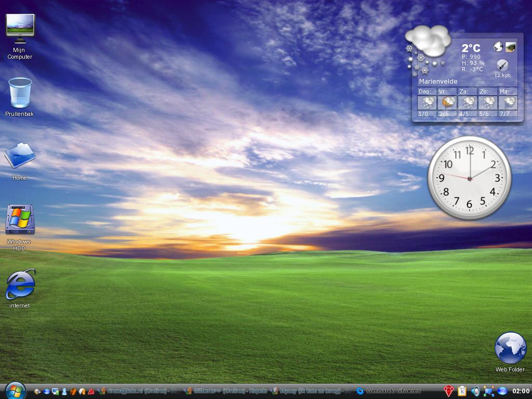Click the small red ruby quick-launch icon
This screenshot has height=399, width=532.
[91, 392]
